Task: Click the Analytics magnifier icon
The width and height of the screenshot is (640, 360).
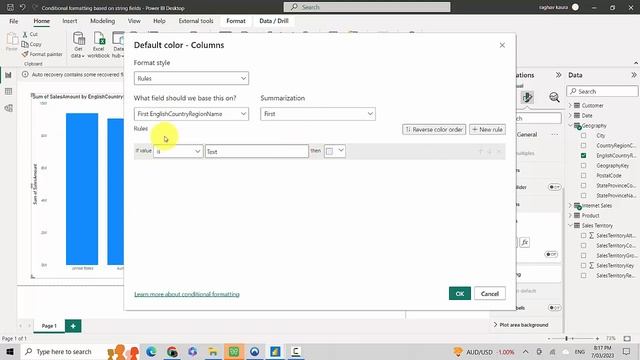Action: click(x=554, y=97)
